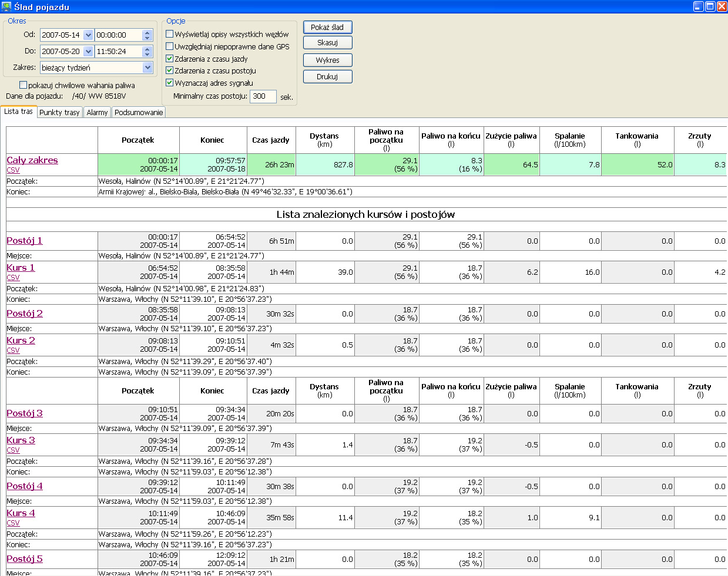Viewport: 728px width, 576px height.
Task: Click the Ślad pojazdu title bar icon
Action: [6, 6]
